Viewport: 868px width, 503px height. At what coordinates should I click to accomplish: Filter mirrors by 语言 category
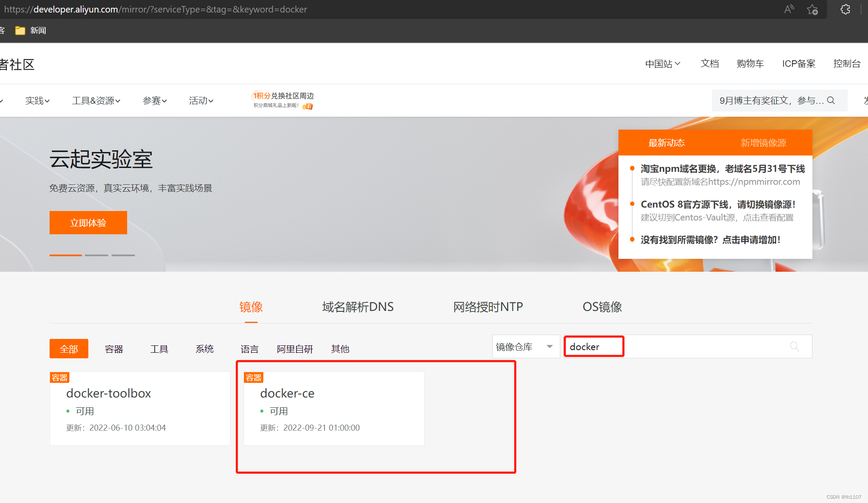coord(250,349)
